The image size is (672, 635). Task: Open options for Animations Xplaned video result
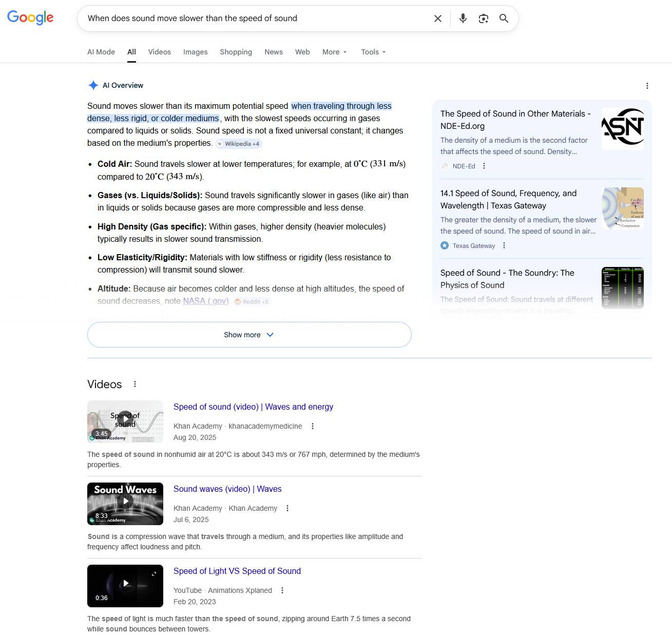[x=282, y=590]
